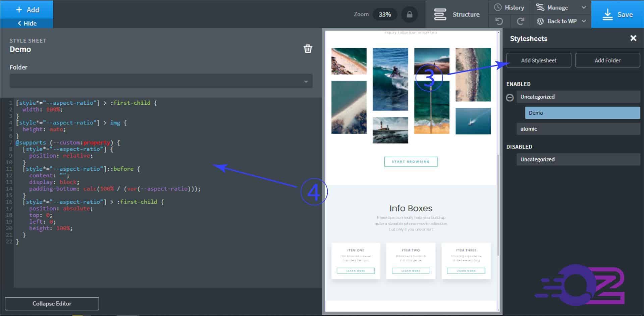Screen dimensions: 644x316
Task: Click the undo arrow icon
Action: point(499,21)
